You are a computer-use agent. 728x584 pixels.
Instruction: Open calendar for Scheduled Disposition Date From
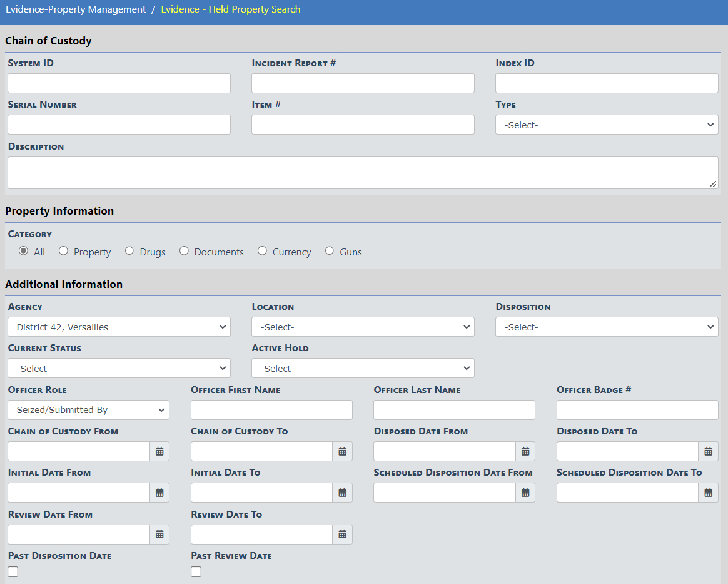(525, 493)
